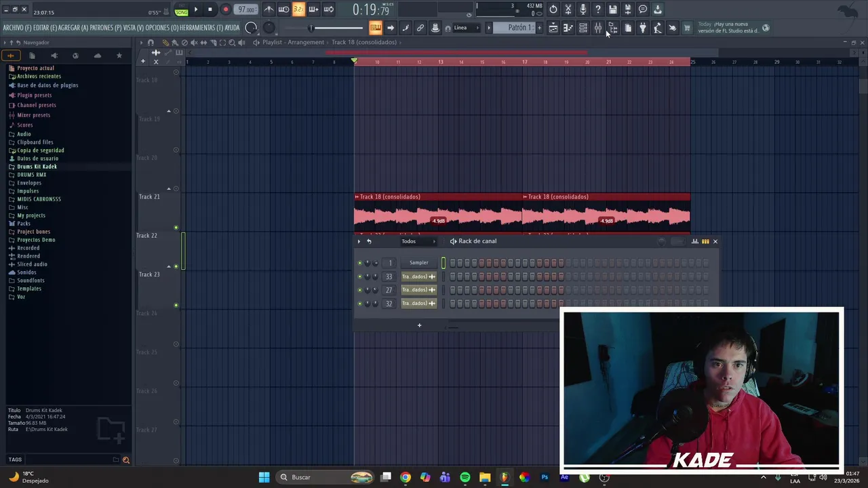Click the shopping cart icon
The height and width of the screenshot is (488, 868).
(687, 28)
